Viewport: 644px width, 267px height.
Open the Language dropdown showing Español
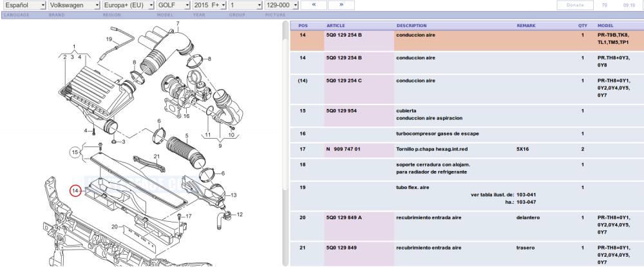[x=24, y=5]
